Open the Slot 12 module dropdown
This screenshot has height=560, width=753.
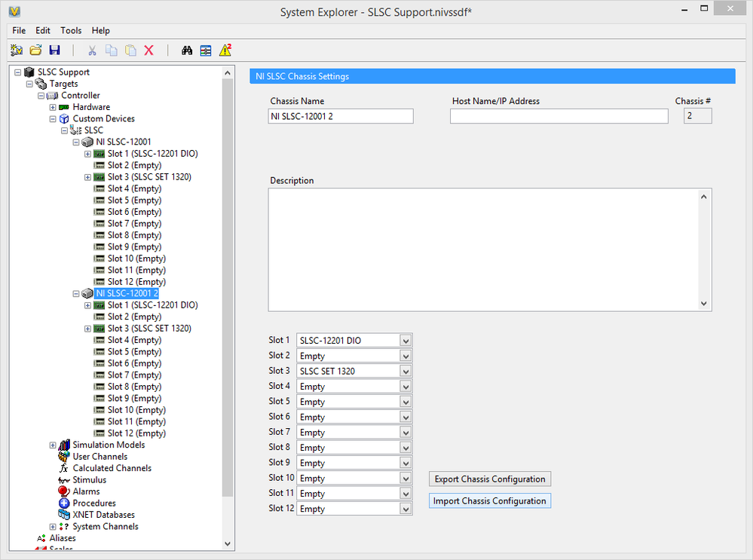tap(406, 509)
